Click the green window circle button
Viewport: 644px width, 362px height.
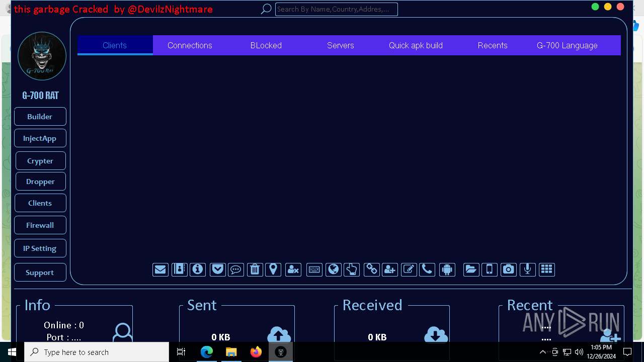click(595, 7)
